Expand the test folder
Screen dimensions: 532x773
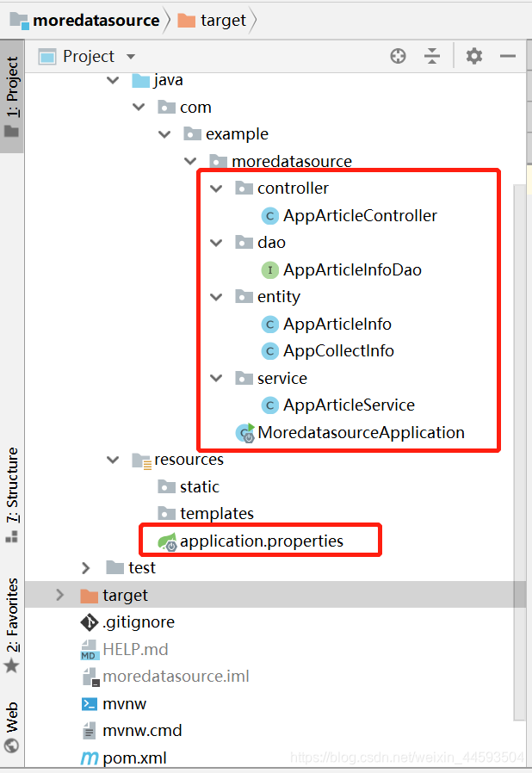(85, 567)
